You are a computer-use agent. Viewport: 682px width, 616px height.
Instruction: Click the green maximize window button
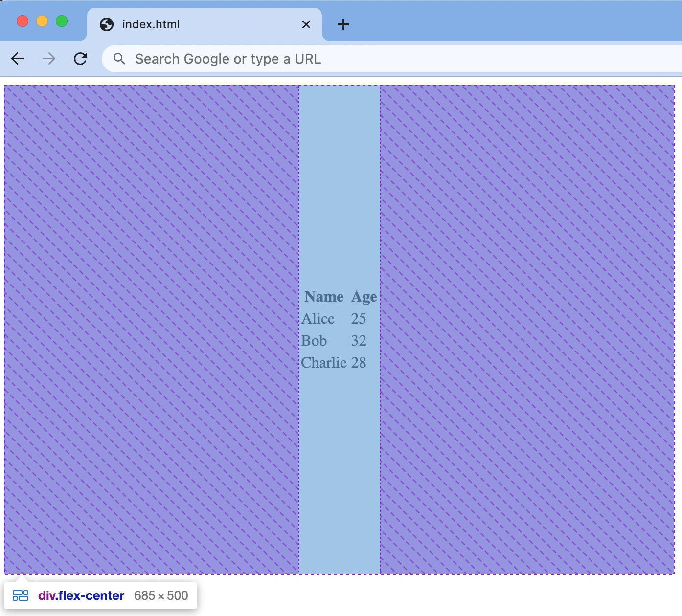click(62, 21)
